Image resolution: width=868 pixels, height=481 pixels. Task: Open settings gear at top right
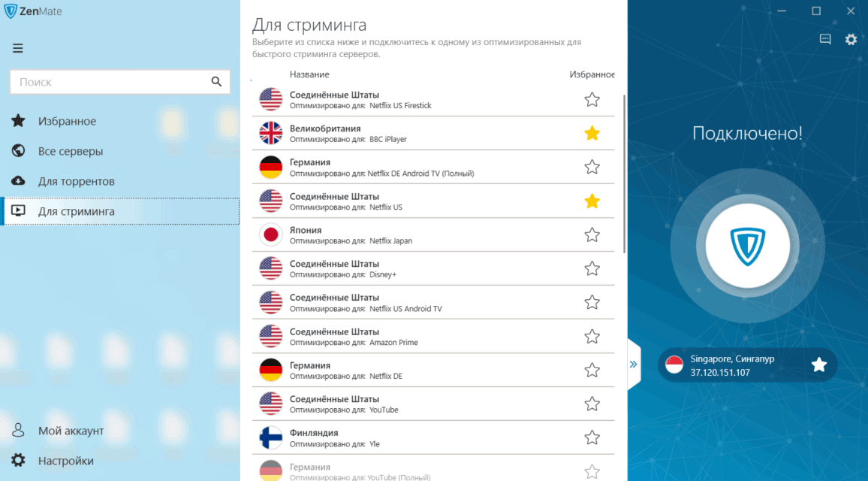851,39
